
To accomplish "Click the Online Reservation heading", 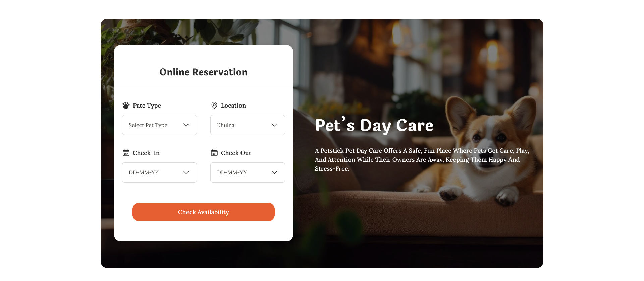I will coord(204,72).
